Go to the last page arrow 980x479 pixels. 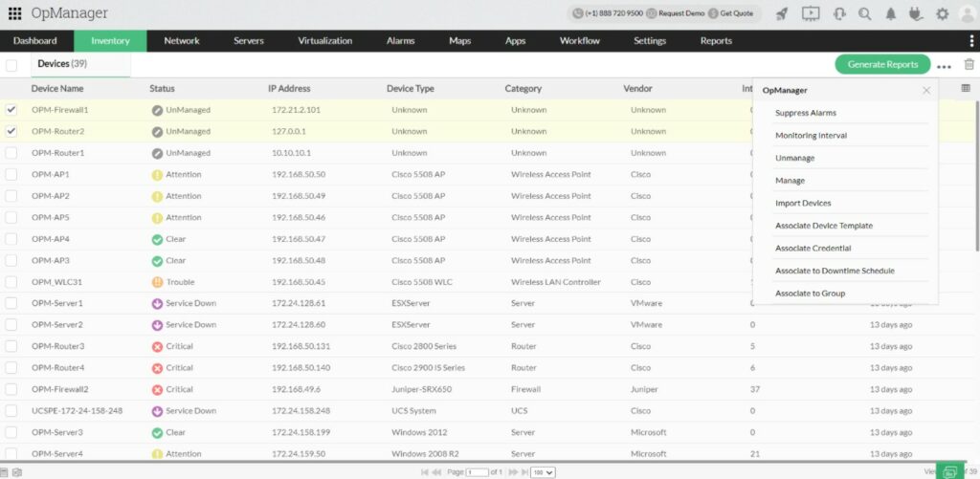click(x=525, y=472)
